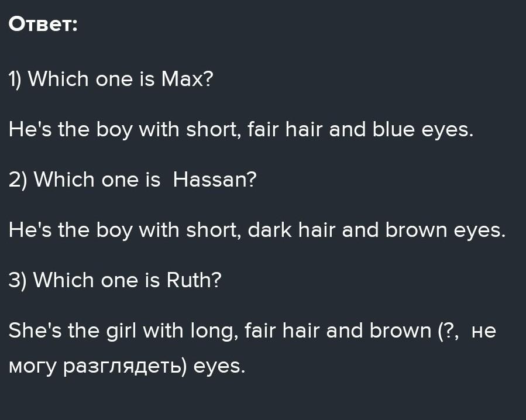Click the number '1)' before Max question
The height and width of the screenshot is (420, 526).
15,80
